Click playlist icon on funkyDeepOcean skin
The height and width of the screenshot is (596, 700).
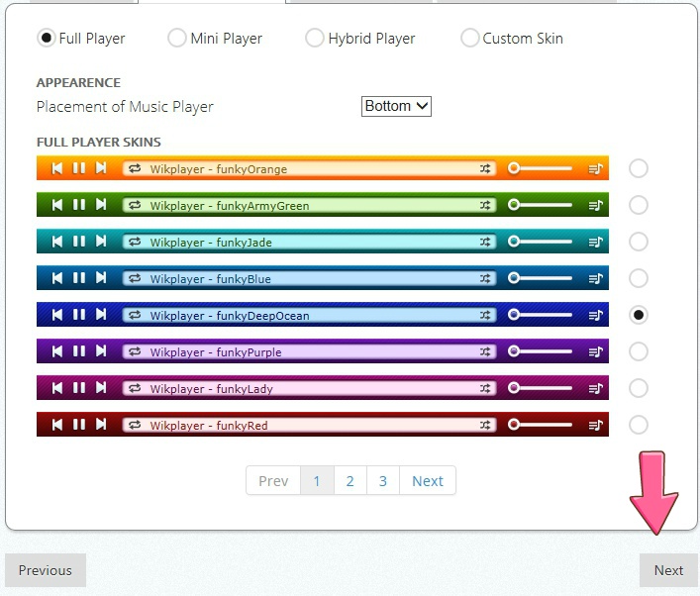(595, 315)
